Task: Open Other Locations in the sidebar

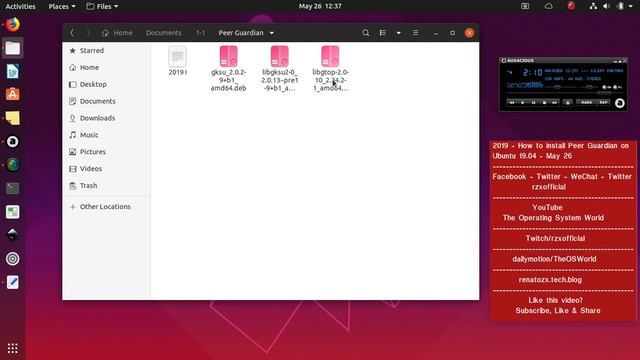Action: (106, 207)
